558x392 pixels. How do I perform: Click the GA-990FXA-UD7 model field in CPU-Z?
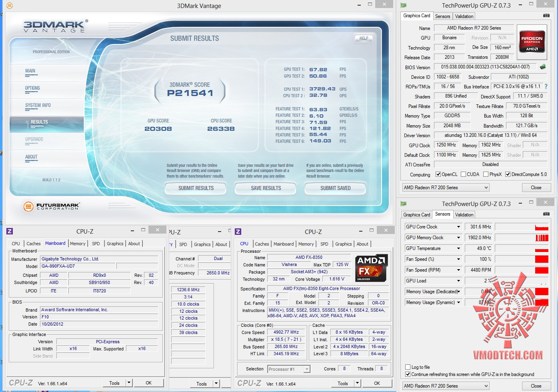(78, 266)
